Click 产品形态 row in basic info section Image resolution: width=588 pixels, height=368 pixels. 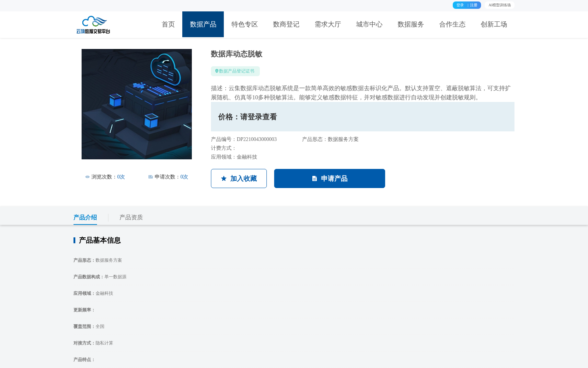(98, 260)
